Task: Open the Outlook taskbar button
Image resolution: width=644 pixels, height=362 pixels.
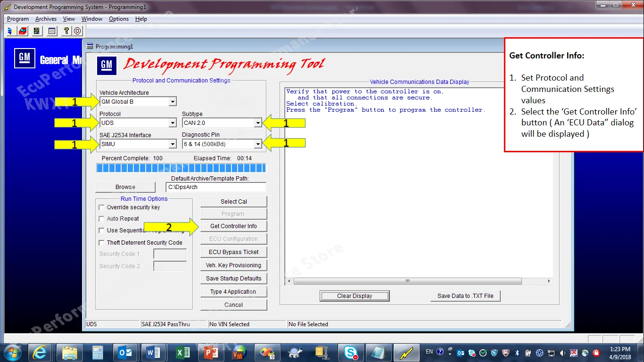Action: click(x=125, y=353)
